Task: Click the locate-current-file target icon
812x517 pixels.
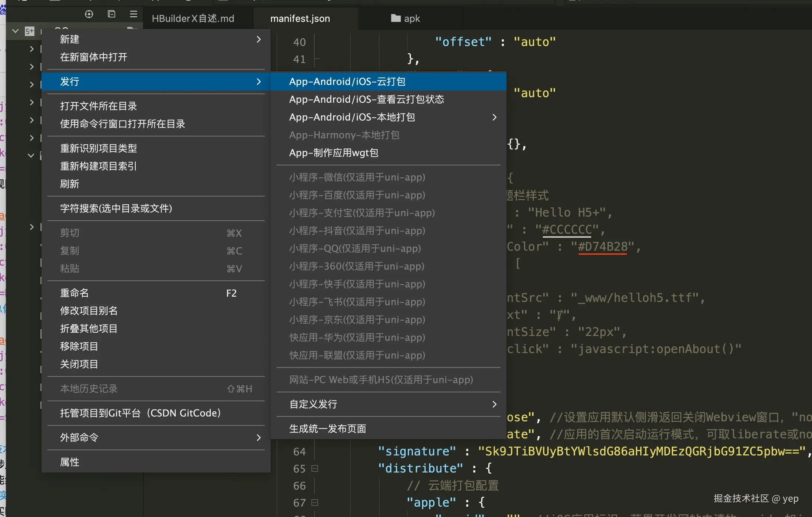Action: (89, 14)
